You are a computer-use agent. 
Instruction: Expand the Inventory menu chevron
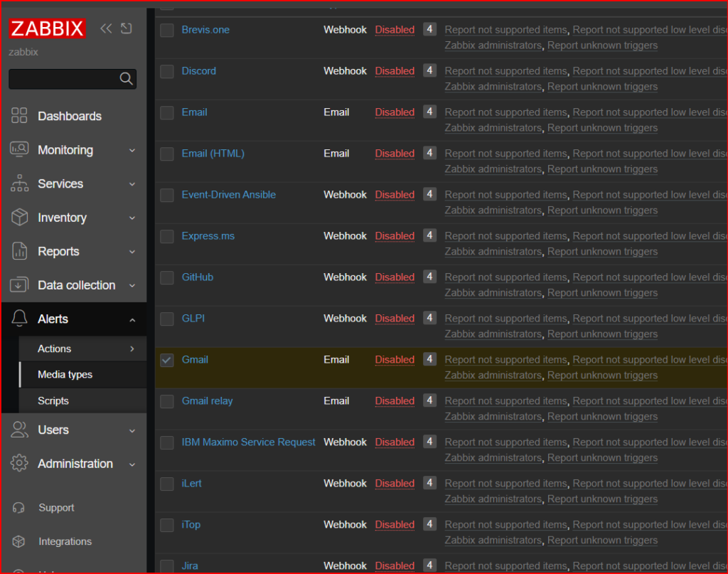click(x=132, y=218)
